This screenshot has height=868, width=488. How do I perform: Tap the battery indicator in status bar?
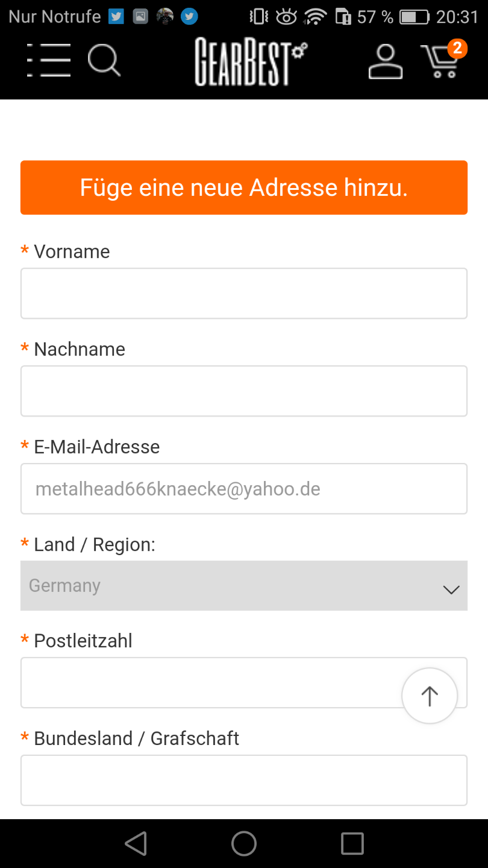tap(414, 17)
